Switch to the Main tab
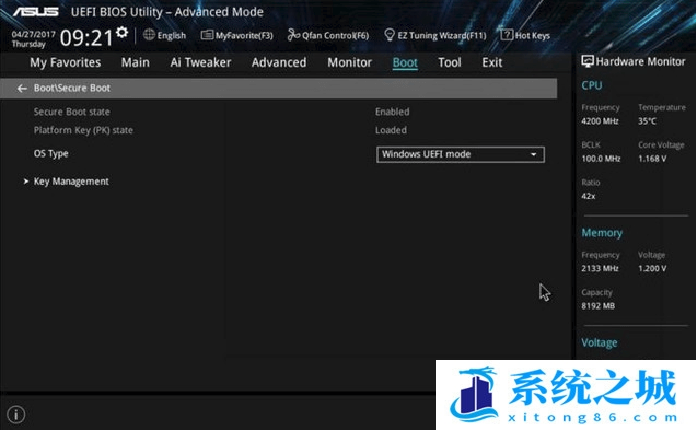The height and width of the screenshot is (430, 696). pos(135,63)
